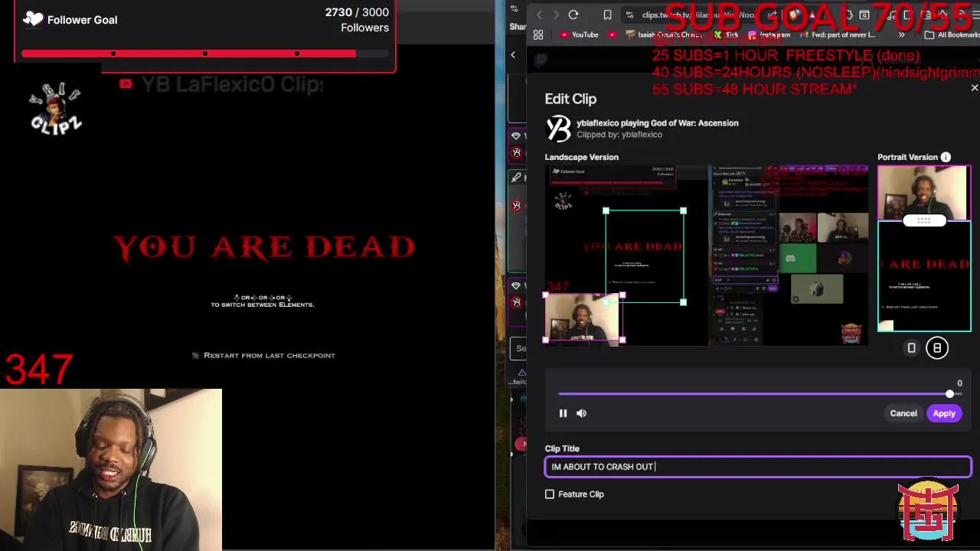Click the collapse chevron left of the dialog
This screenshot has height=551, width=980.
(513, 55)
